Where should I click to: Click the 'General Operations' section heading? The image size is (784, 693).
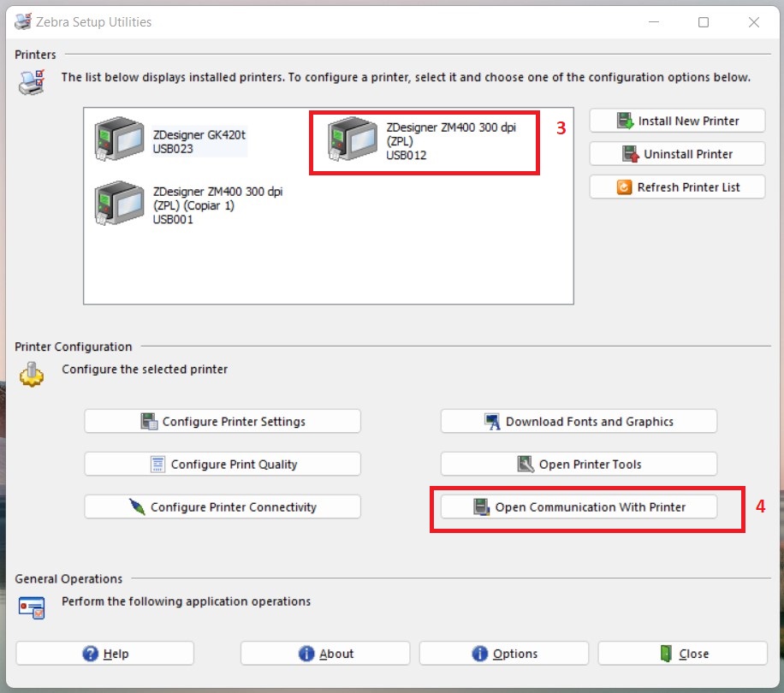(68, 578)
